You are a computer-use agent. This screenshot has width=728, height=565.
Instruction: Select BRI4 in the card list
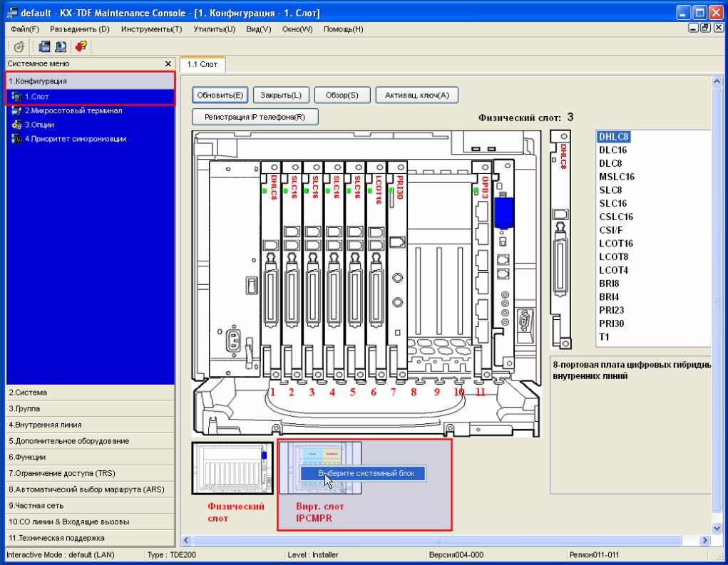pos(609,297)
